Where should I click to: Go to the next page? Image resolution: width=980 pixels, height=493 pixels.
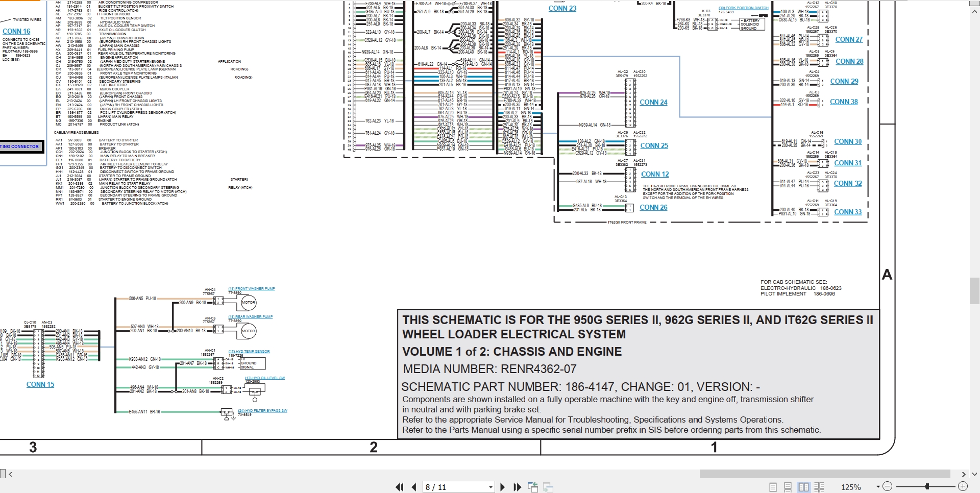tap(502, 487)
